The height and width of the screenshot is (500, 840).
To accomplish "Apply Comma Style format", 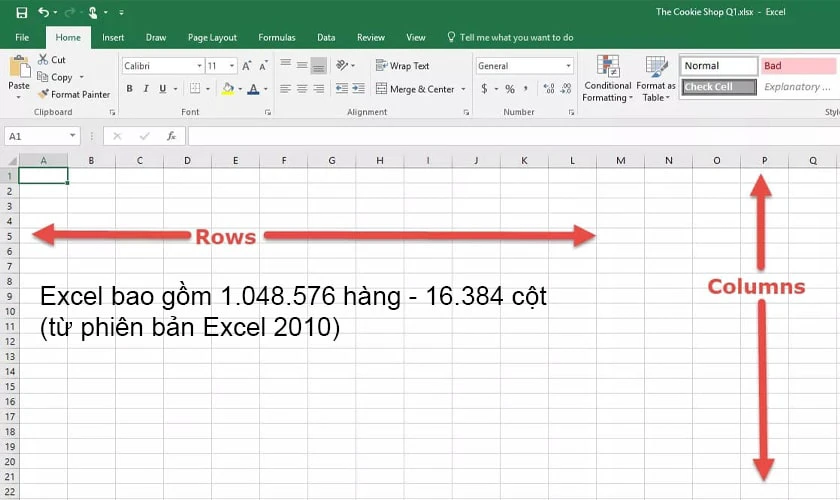I will [x=526, y=88].
